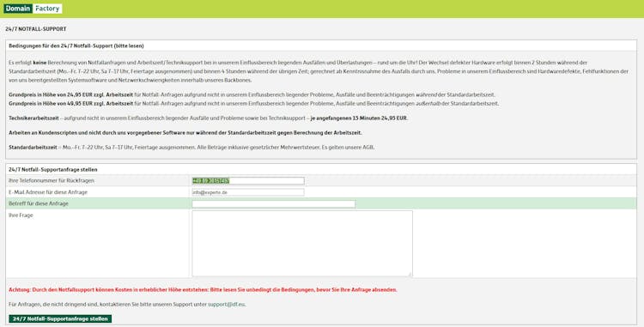
Task: Click the Betreff subject input field
Action: click(274, 203)
